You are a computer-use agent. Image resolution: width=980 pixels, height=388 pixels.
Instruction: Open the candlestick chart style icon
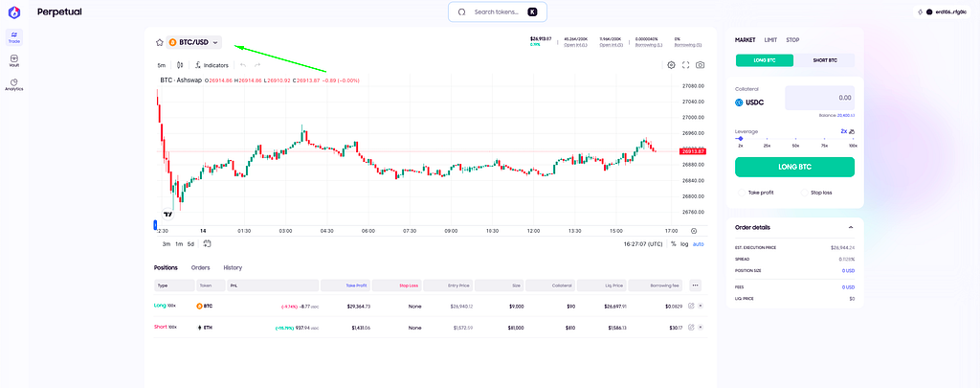[x=180, y=65]
